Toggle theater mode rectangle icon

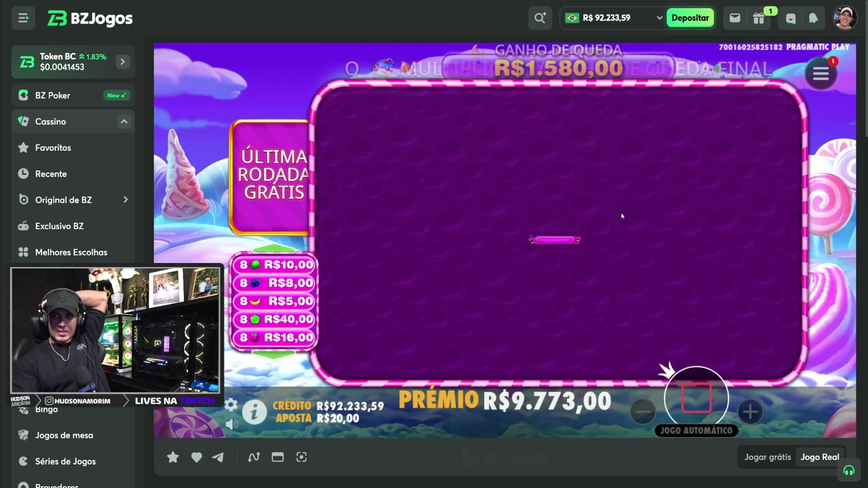tap(278, 457)
